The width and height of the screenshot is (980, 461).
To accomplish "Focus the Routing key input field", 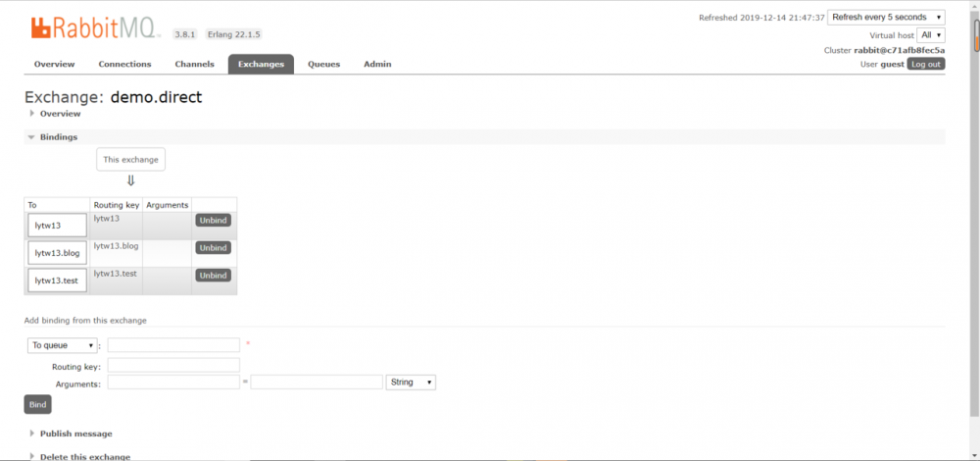I will [173, 365].
